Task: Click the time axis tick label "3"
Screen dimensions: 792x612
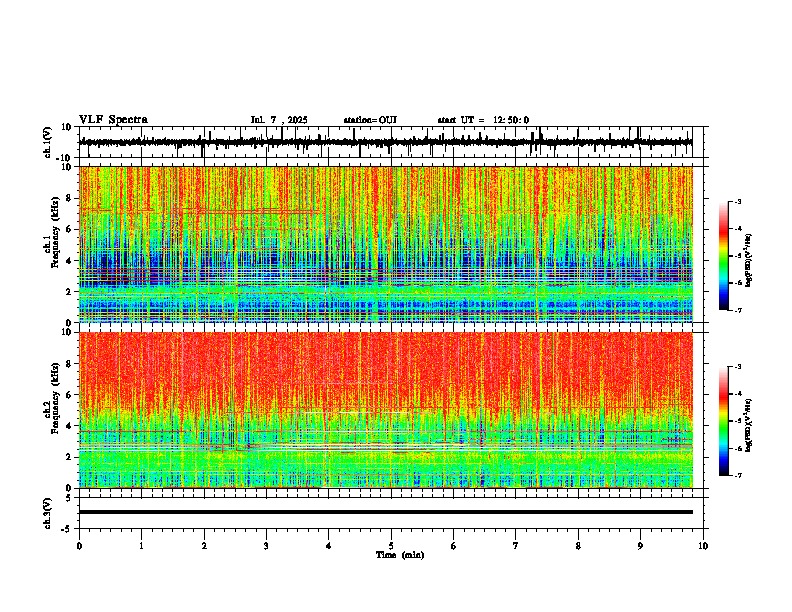Action: (266, 546)
